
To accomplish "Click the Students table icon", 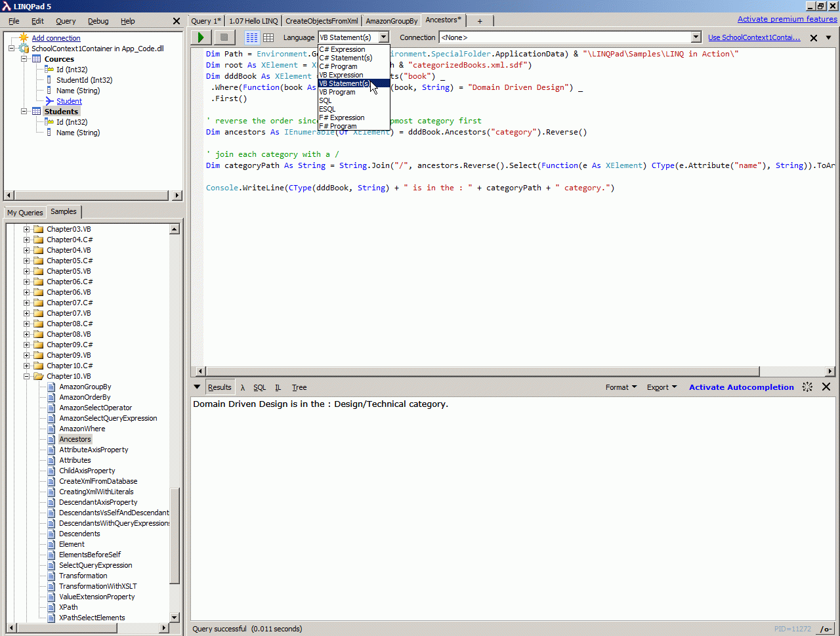I will 37,112.
